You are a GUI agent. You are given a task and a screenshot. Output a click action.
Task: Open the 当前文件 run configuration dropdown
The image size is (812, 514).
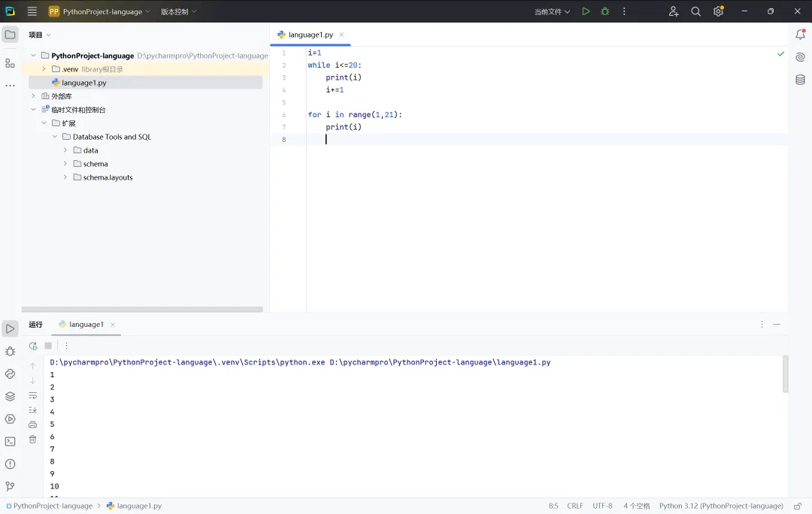click(x=552, y=11)
